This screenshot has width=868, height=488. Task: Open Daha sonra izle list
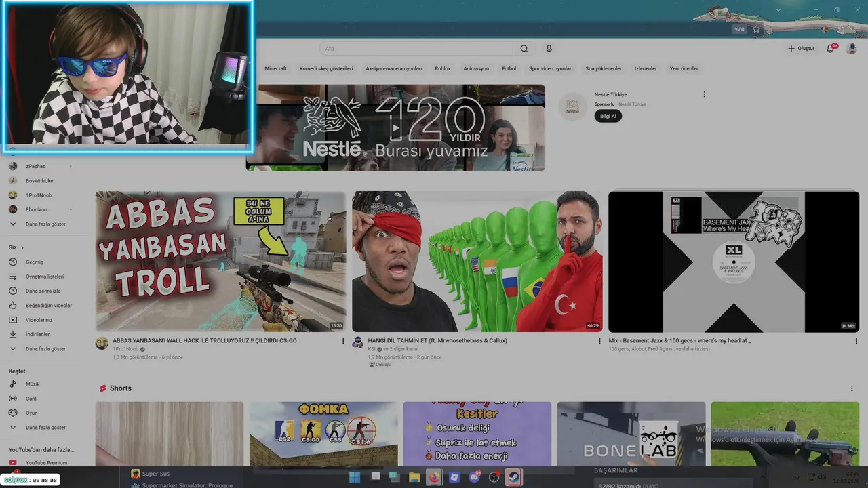[x=44, y=291]
